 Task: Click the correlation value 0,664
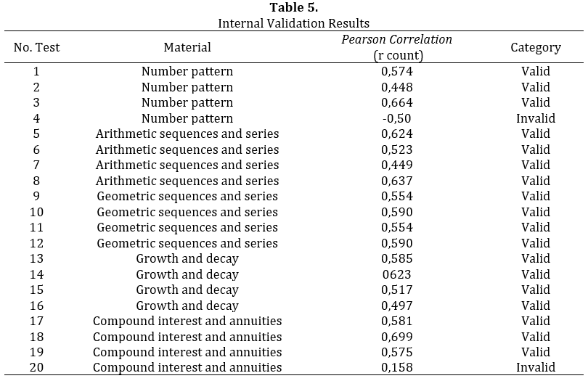tap(396, 102)
